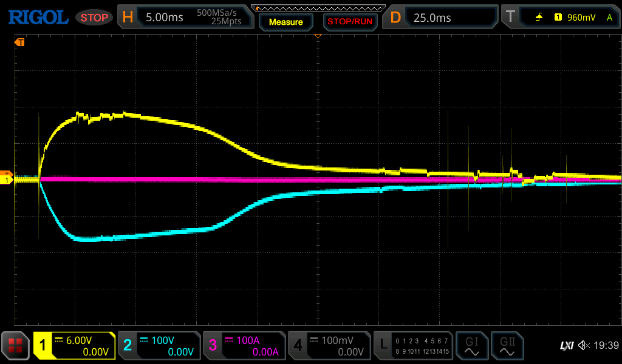622x364 pixels.
Task: Click the orange trigger position marker at top
Action: [x=317, y=37]
